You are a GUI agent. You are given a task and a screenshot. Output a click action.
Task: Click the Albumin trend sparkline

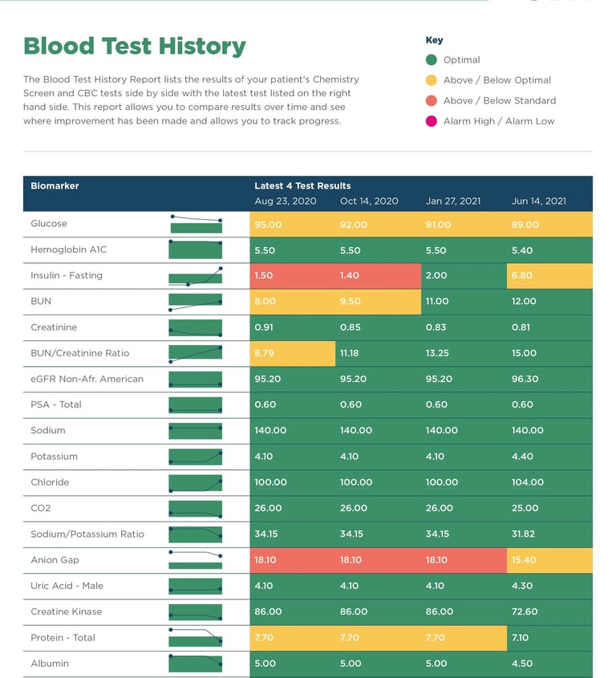[x=196, y=664]
